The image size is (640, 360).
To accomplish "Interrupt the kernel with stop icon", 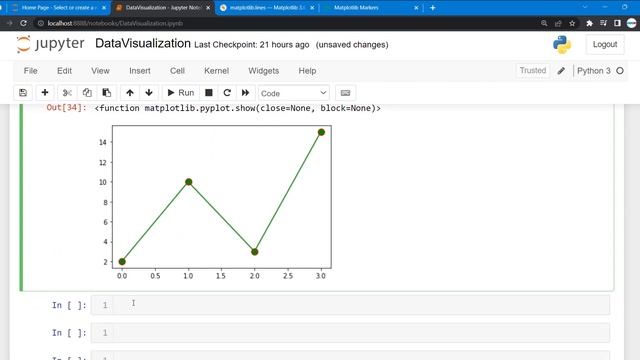I will coord(209,93).
